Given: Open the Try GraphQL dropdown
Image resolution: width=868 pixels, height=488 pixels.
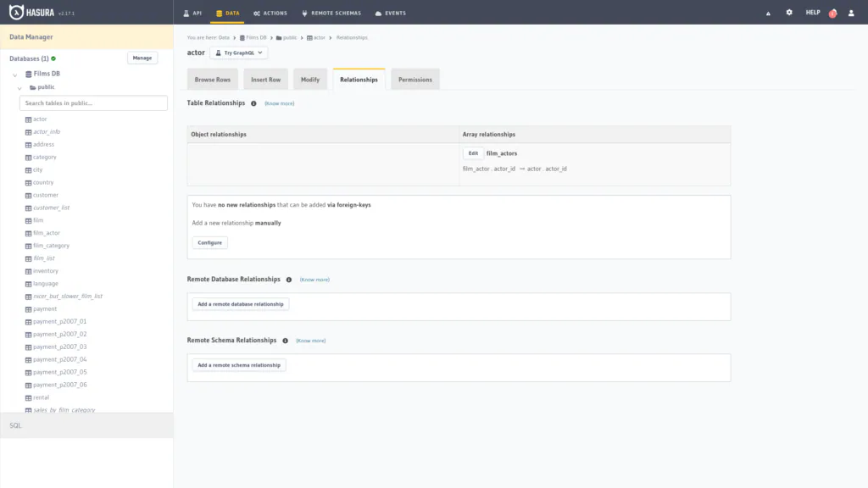Looking at the screenshot, I should click(238, 53).
